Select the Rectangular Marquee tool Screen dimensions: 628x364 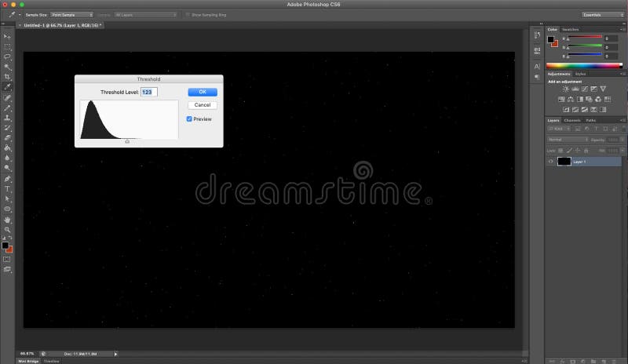coord(7,47)
